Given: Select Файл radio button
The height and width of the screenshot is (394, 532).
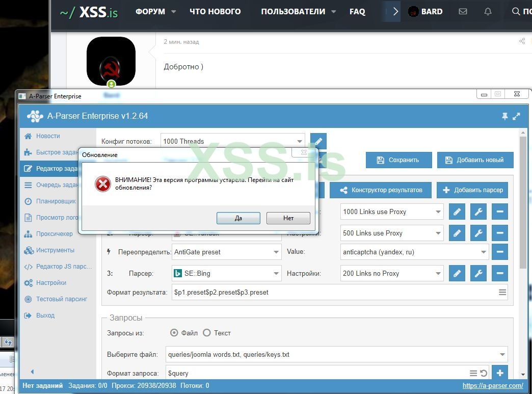Looking at the screenshot, I should pos(174,333).
